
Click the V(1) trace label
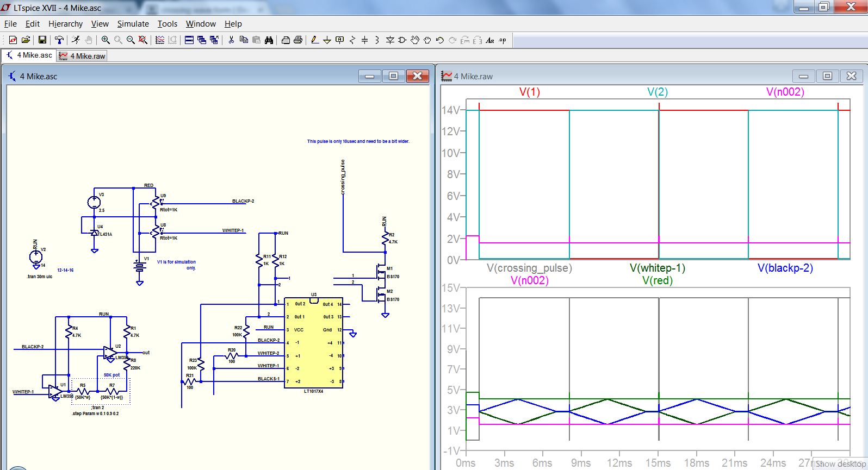point(529,92)
